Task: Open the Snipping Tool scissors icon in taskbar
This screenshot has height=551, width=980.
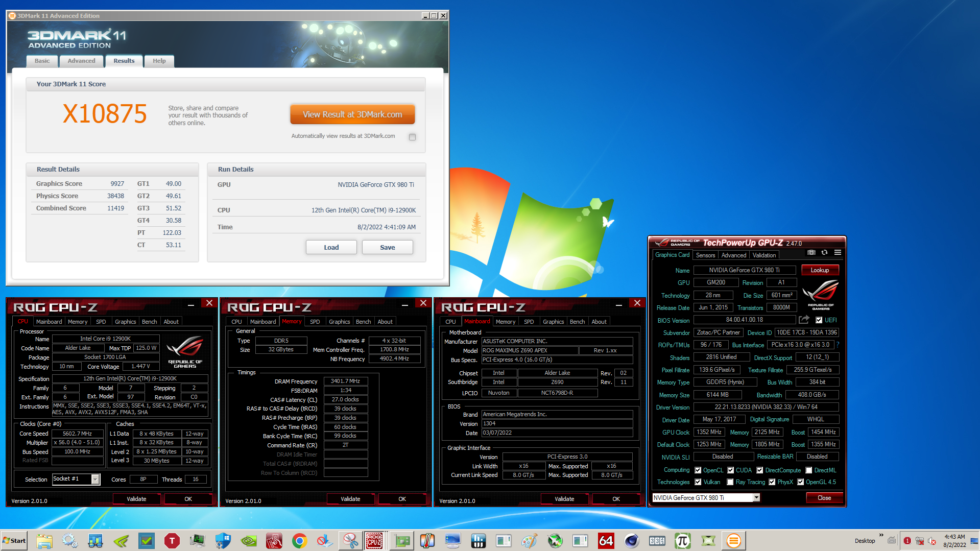Action: click(351, 540)
